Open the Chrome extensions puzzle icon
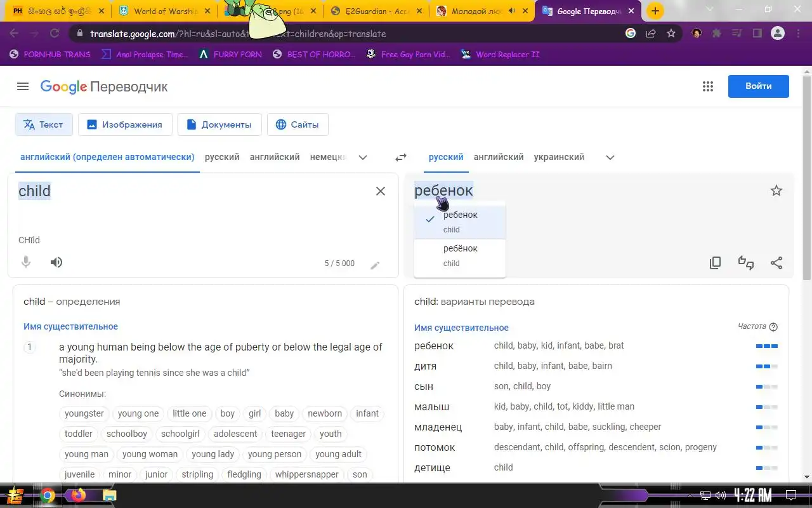812x508 pixels. coord(717,34)
